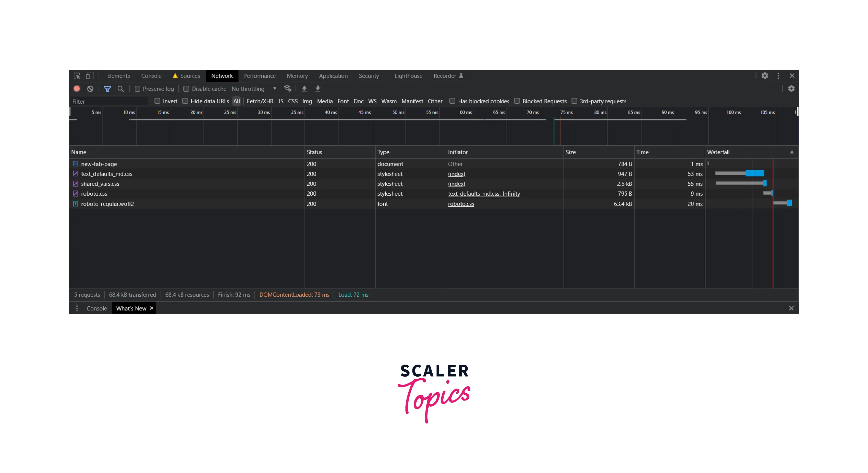Open the Performance tab

click(260, 76)
